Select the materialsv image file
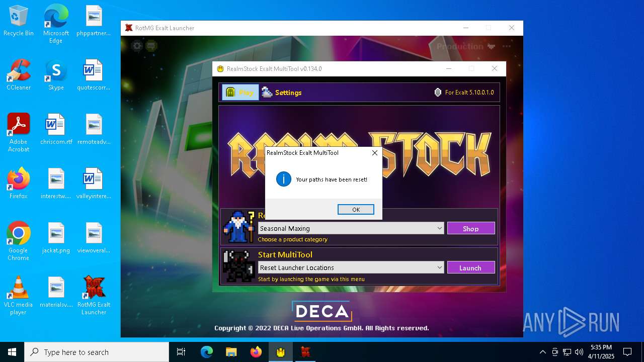 click(x=56, y=293)
